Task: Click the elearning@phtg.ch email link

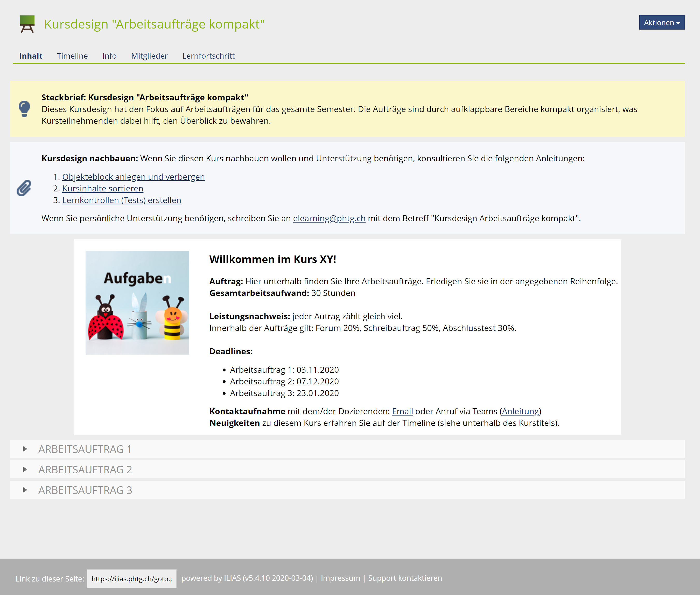Action: (329, 218)
